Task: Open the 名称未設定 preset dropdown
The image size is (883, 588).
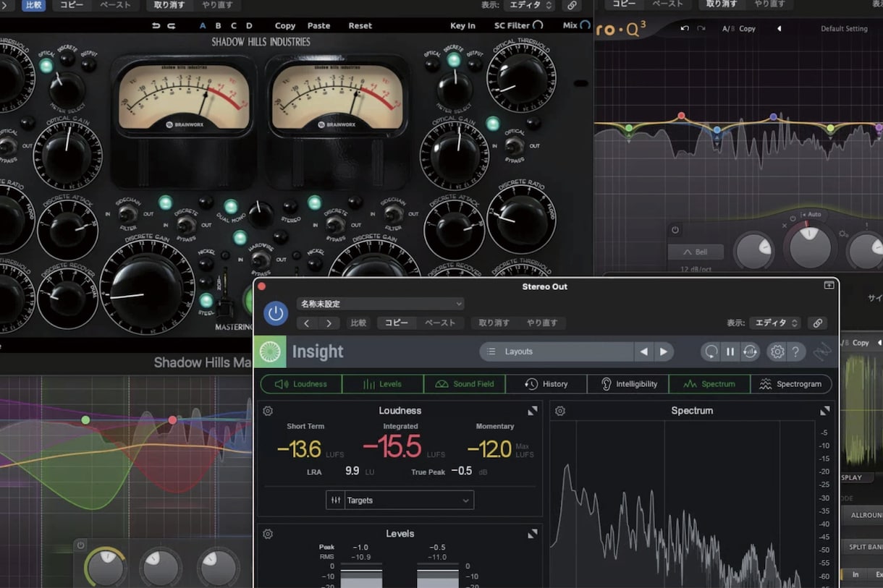Action: click(380, 304)
